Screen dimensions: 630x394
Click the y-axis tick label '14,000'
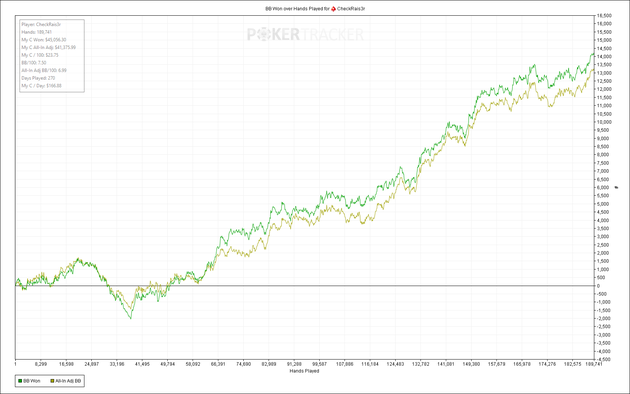coord(604,57)
